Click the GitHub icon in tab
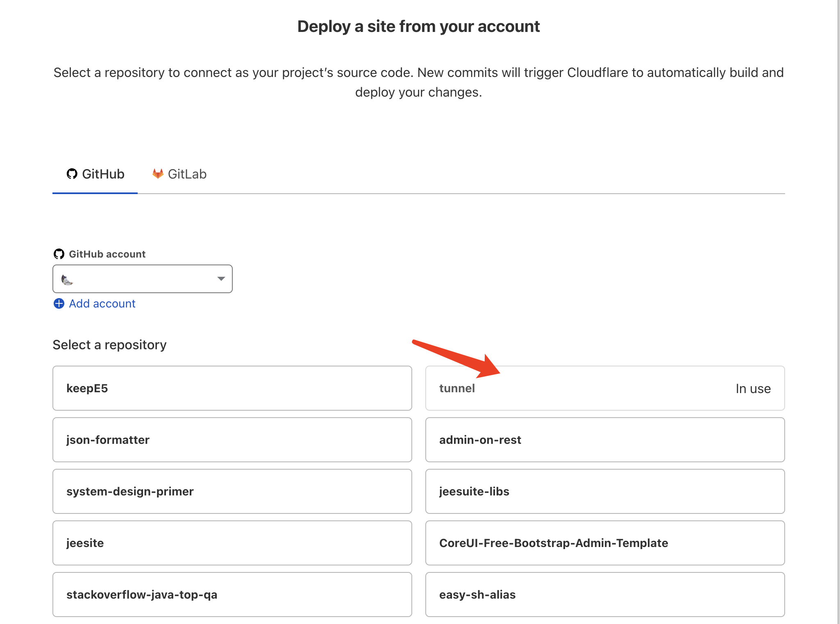The width and height of the screenshot is (840, 624). click(x=71, y=174)
